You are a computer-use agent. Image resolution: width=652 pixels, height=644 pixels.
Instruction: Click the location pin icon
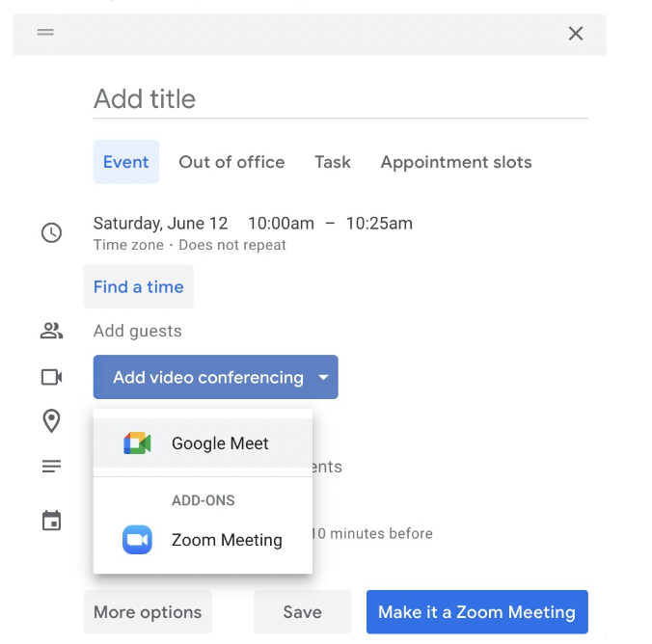[x=51, y=420]
